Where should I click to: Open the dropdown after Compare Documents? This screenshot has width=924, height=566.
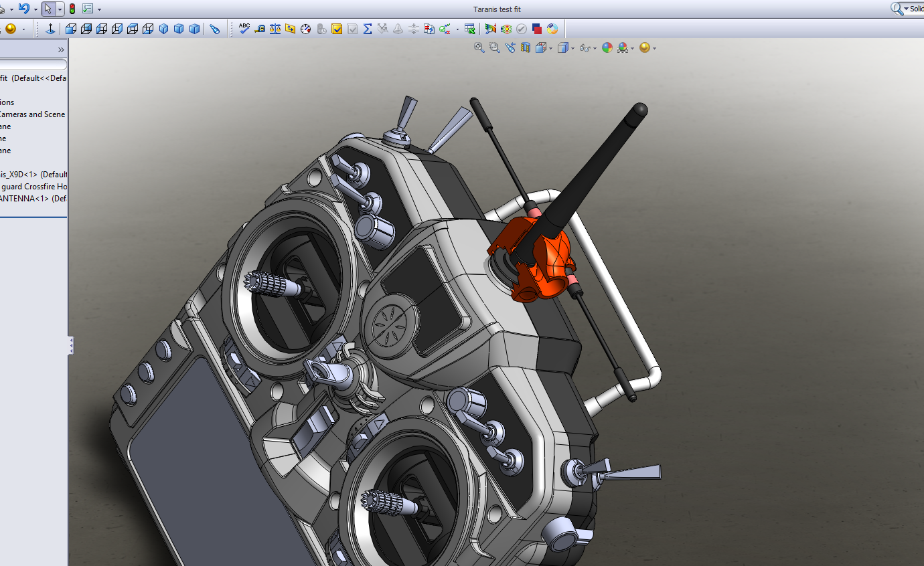(x=458, y=29)
